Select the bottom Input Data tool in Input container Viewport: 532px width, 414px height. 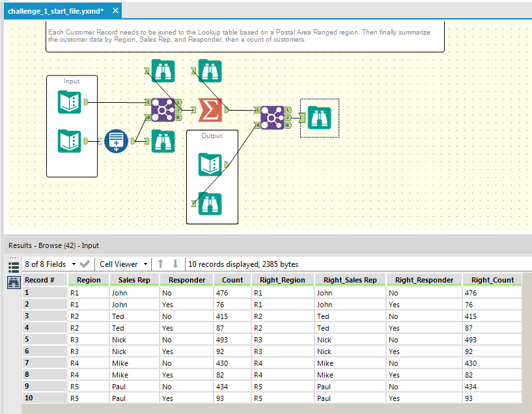[70, 141]
